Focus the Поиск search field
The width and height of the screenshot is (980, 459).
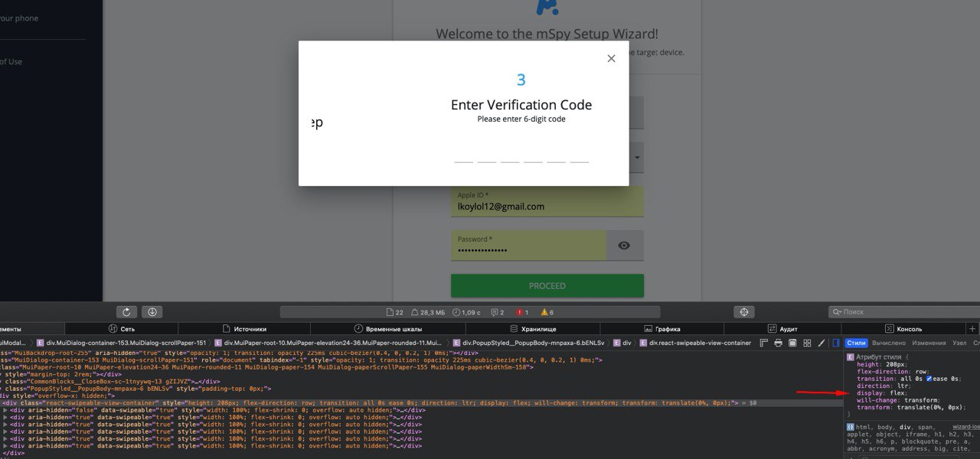tap(903, 312)
